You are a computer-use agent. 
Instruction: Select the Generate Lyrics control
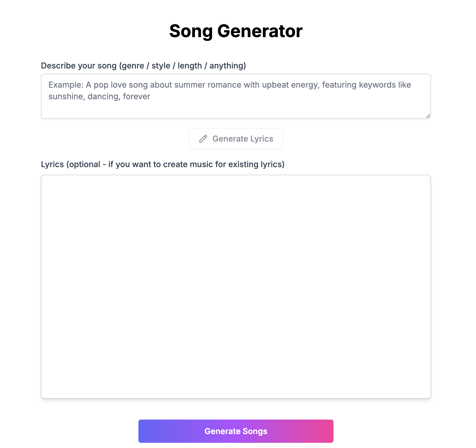[x=236, y=139]
